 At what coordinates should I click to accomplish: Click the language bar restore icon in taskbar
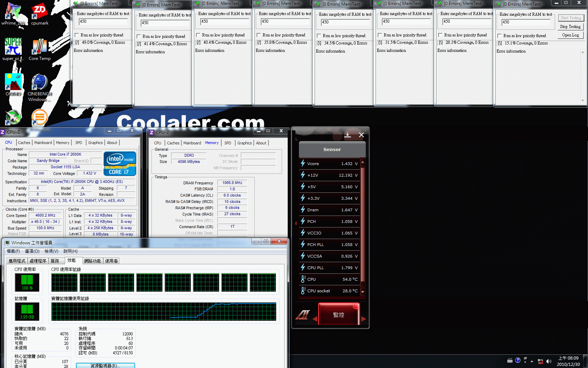point(525,358)
